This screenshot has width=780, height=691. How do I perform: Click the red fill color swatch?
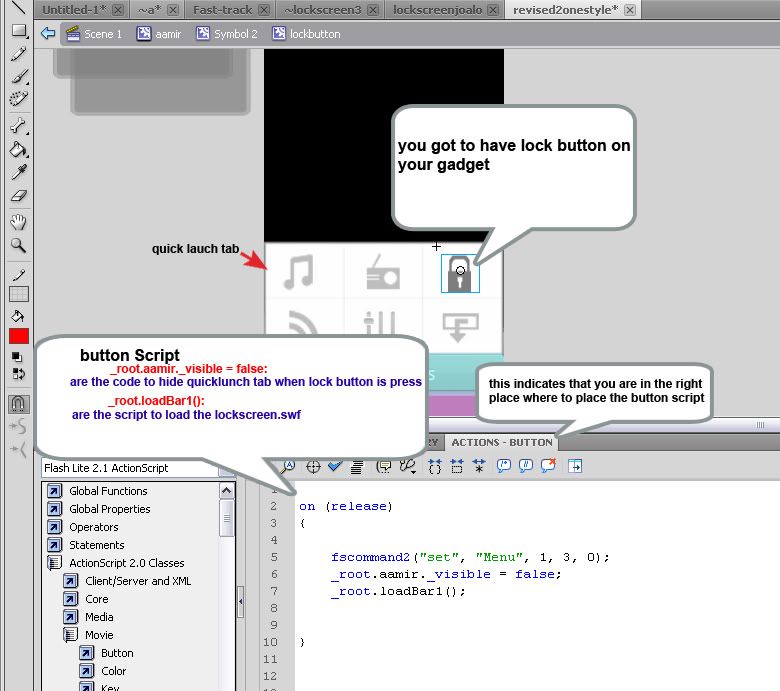(x=19, y=336)
